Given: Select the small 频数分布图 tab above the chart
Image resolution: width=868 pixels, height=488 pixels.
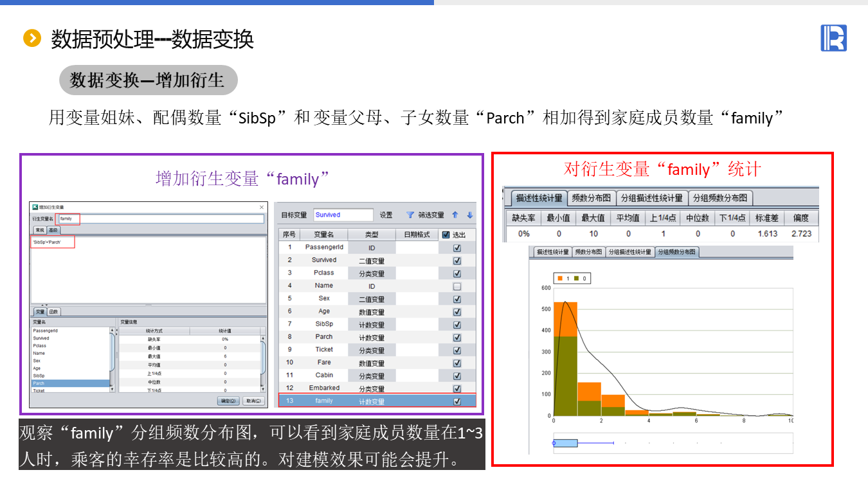Looking at the screenshot, I should [x=588, y=252].
